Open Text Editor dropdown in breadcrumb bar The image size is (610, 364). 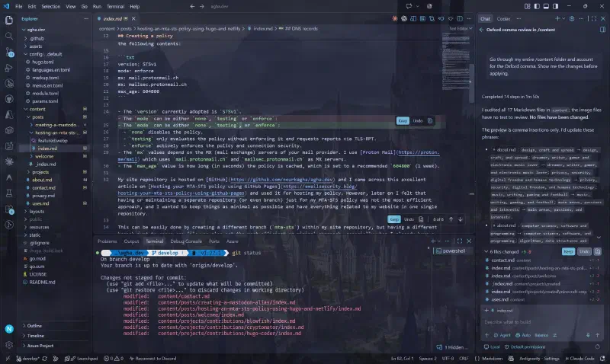coord(461,29)
